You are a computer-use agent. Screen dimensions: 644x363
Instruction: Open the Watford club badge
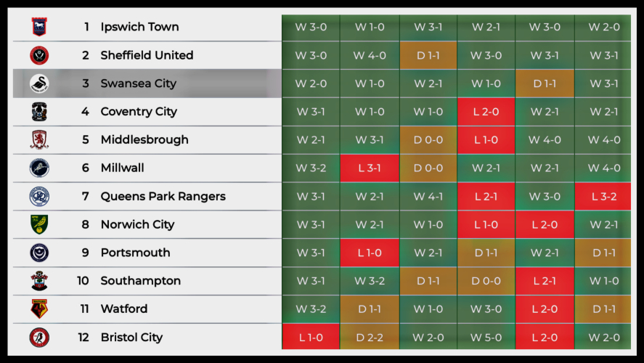(39, 309)
